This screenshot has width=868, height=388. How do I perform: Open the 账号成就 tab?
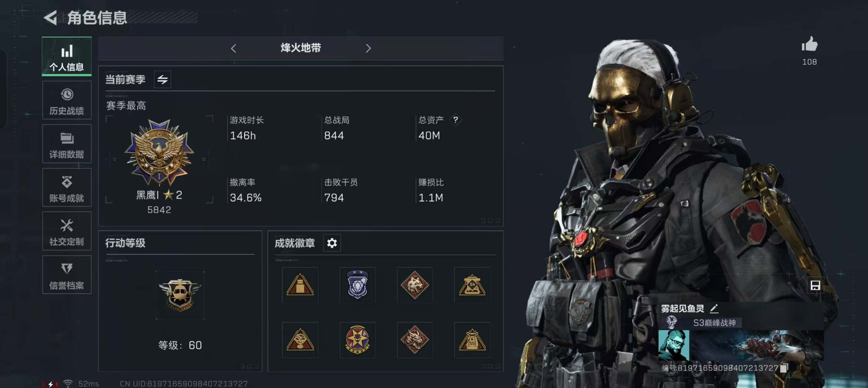click(67, 187)
